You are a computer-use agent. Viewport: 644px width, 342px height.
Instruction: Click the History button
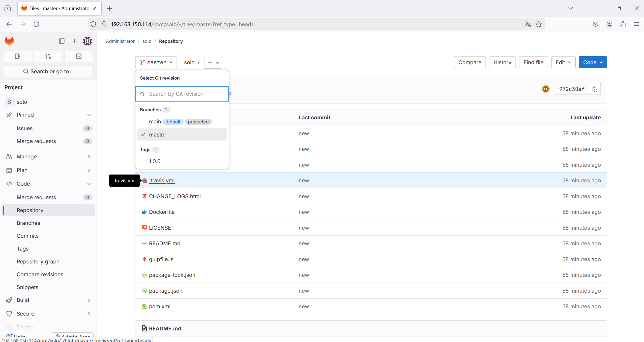point(502,62)
